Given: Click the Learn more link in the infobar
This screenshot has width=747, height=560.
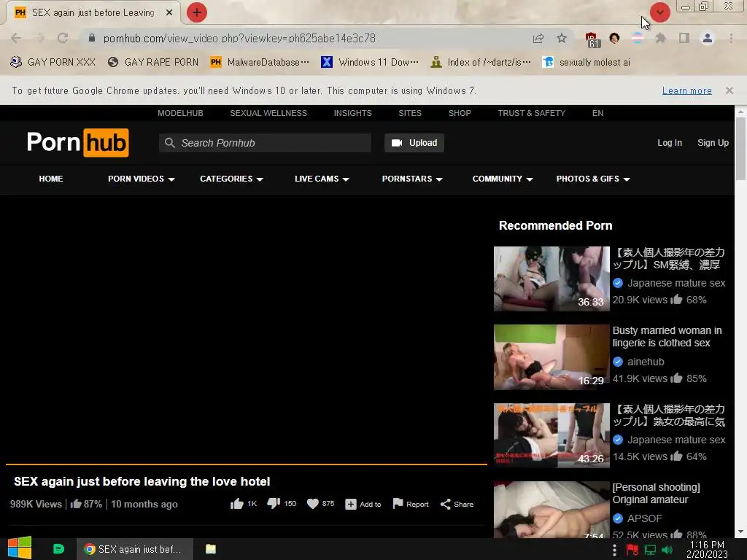Looking at the screenshot, I should (x=686, y=90).
